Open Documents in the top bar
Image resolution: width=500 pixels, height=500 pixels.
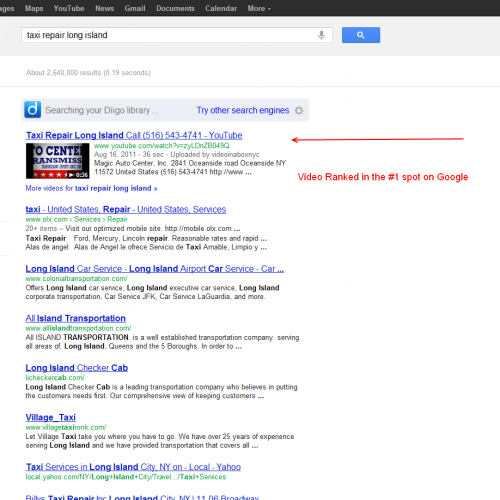point(175,8)
